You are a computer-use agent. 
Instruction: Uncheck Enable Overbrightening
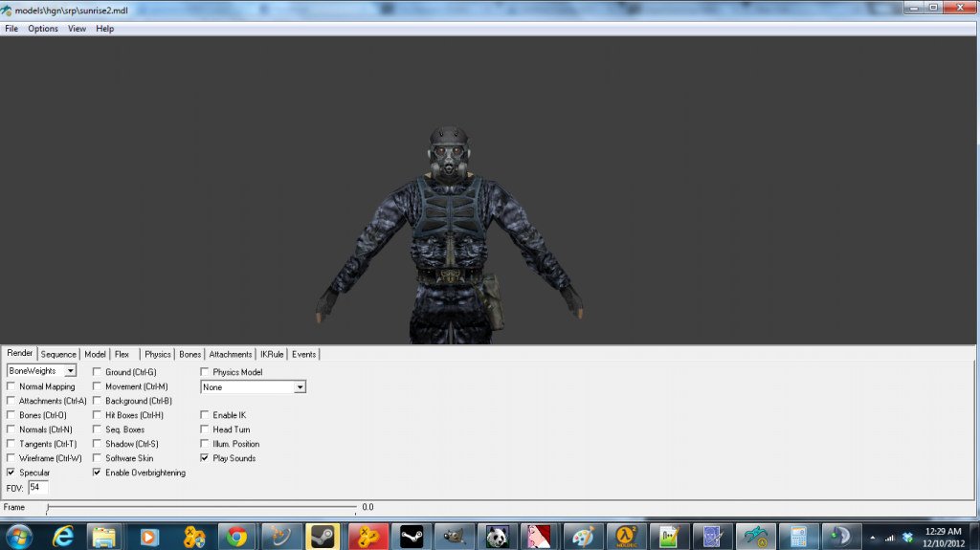(x=97, y=473)
